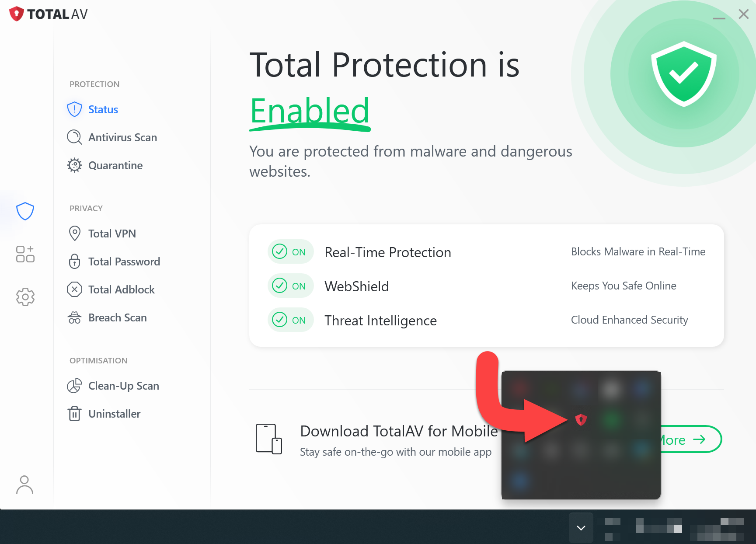Image resolution: width=756 pixels, height=544 pixels.
Task: Open Clean-Up Scan under Optimisation
Action: (123, 386)
